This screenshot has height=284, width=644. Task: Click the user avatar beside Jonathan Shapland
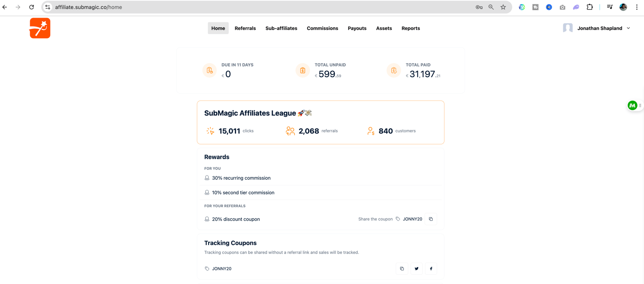coord(568,28)
